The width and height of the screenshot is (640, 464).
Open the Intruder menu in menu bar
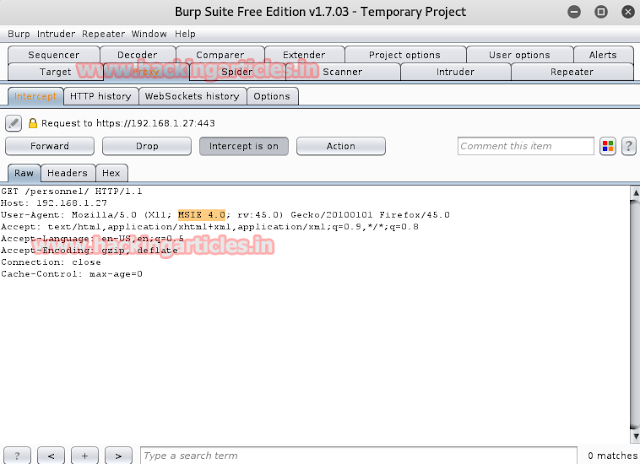[56, 34]
